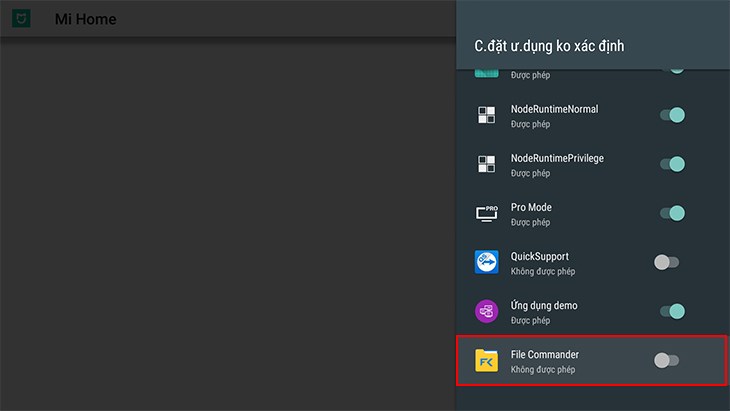Click the Pro Mode label text
This screenshot has width=730, height=411.
point(531,207)
